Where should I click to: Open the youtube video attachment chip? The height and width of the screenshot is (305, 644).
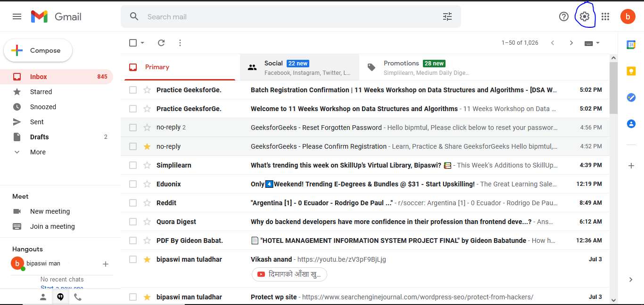point(289,274)
